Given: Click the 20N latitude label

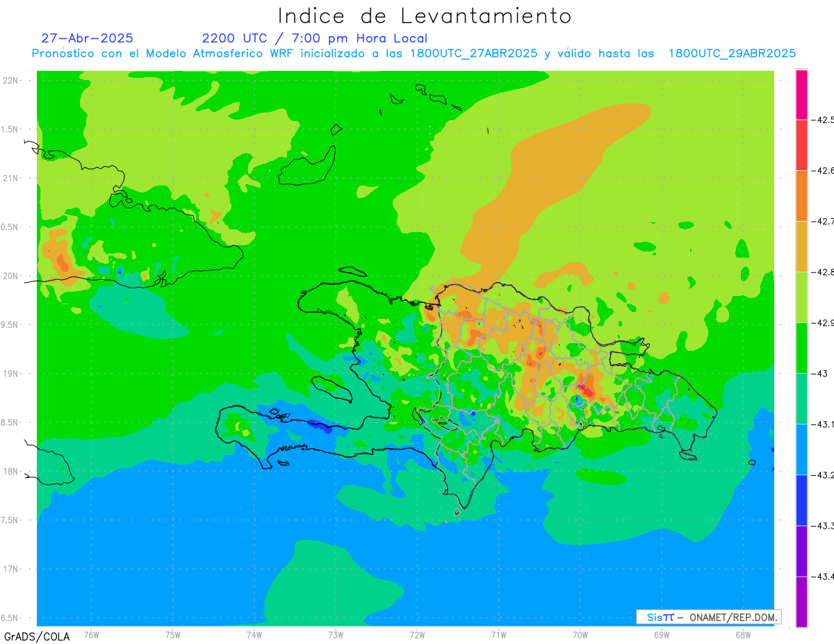Looking at the screenshot, I should point(12,276).
